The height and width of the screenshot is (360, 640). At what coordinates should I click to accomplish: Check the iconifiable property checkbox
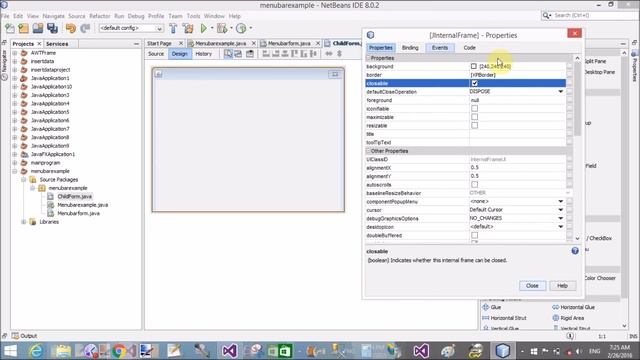pyautogui.click(x=474, y=109)
